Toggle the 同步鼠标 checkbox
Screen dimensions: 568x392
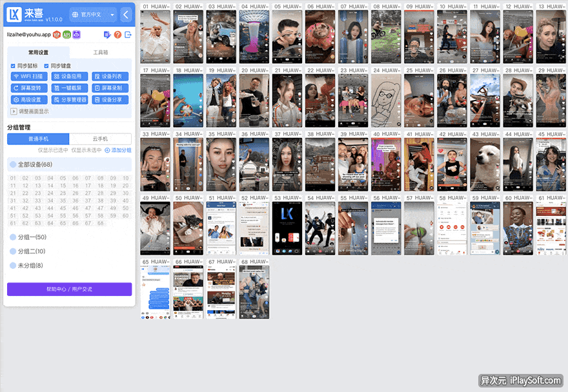coord(13,66)
